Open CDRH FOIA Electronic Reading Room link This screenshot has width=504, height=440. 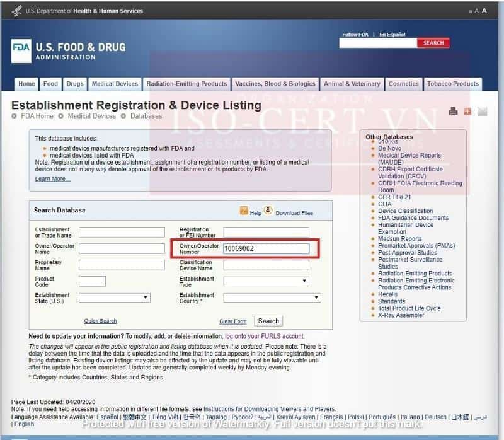click(x=420, y=187)
